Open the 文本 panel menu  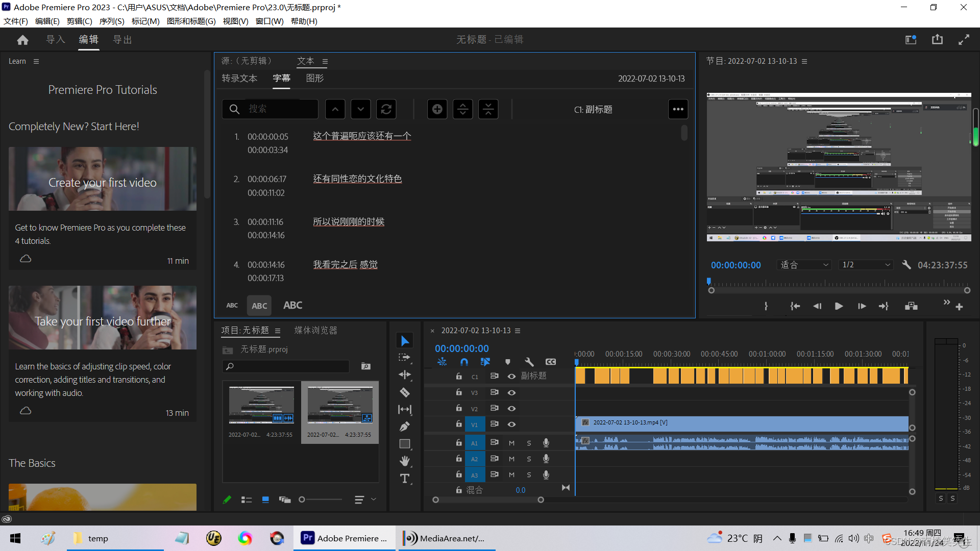[325, 62]
